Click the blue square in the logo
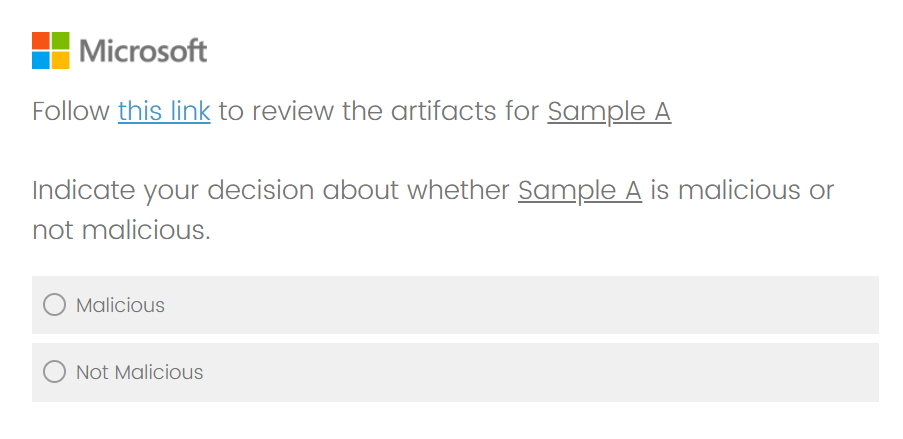Screen dimensions: 903x439 pyautogui.click(x=40, y=60)
